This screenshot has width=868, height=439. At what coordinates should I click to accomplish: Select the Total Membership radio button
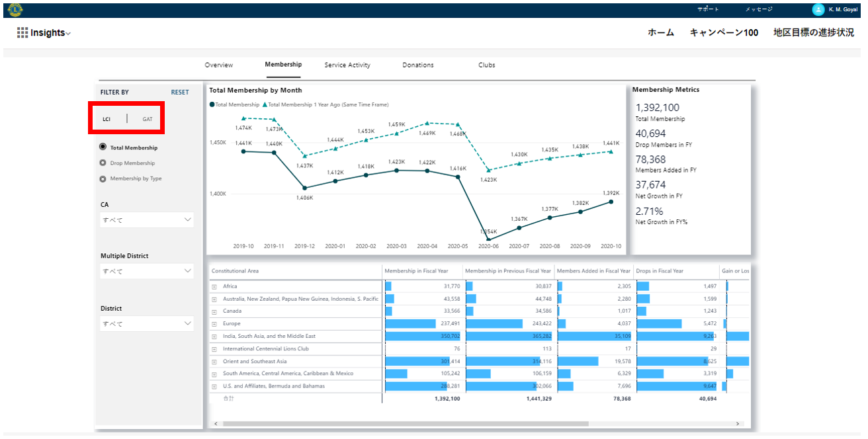(x=103, y=147)
